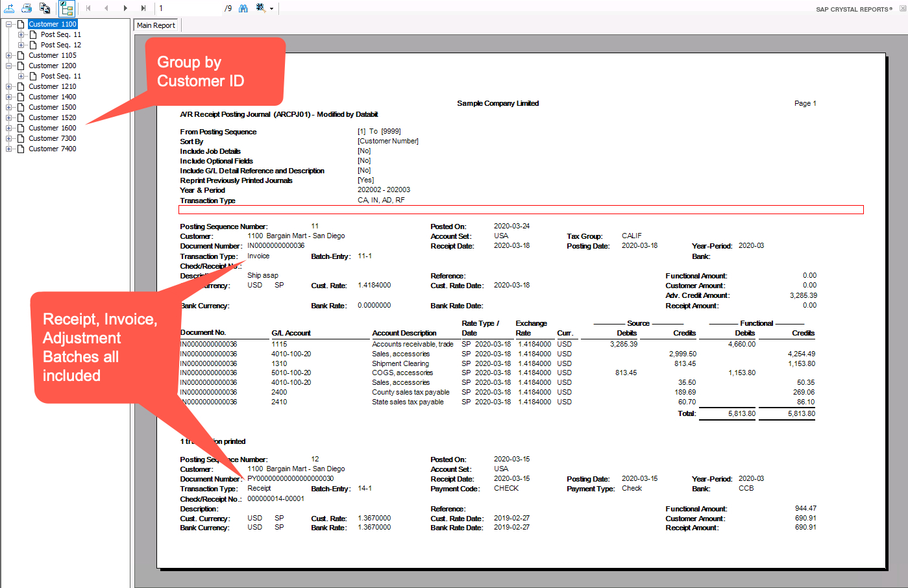
Task: Click the Zoom tool icon
Action: tap(260, 8)
